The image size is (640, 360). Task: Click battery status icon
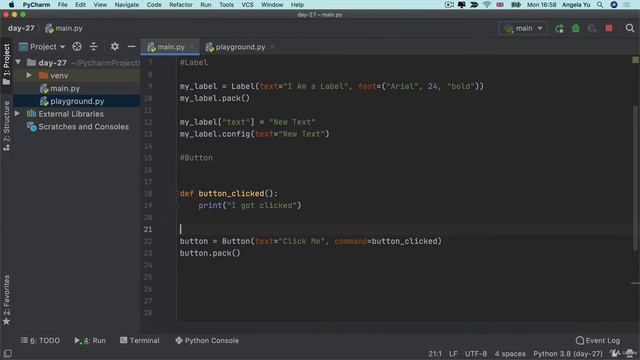(x=516, y=5)
